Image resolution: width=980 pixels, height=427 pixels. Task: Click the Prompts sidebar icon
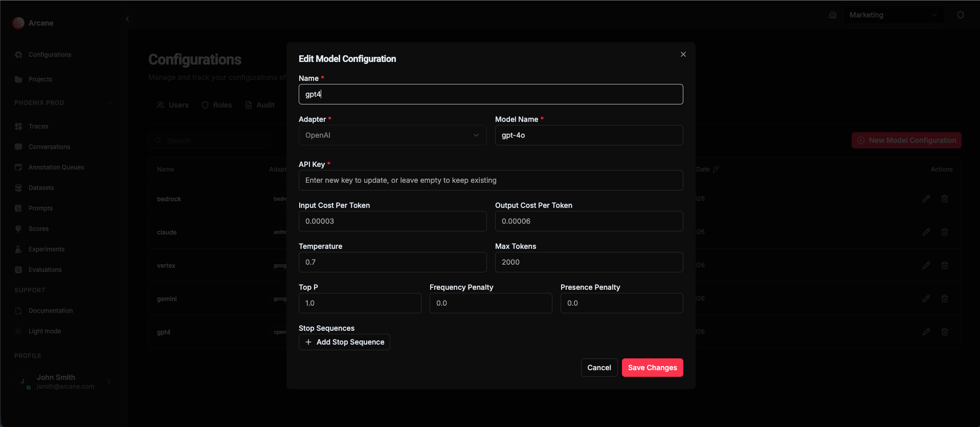(x=18, y=208)
